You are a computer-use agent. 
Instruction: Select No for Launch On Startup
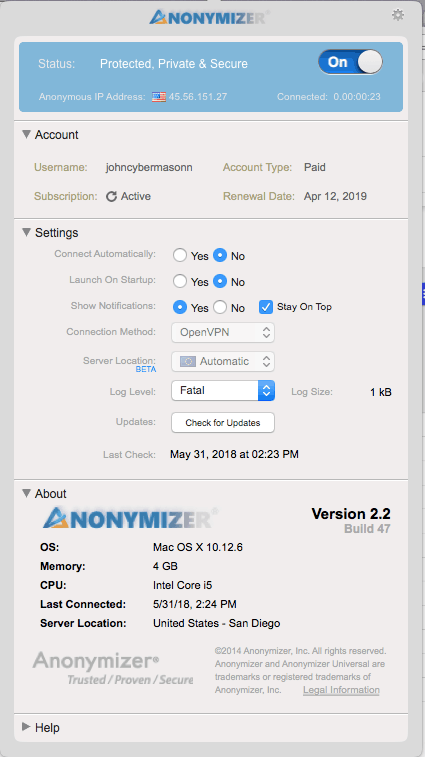(x=220, y=281)
